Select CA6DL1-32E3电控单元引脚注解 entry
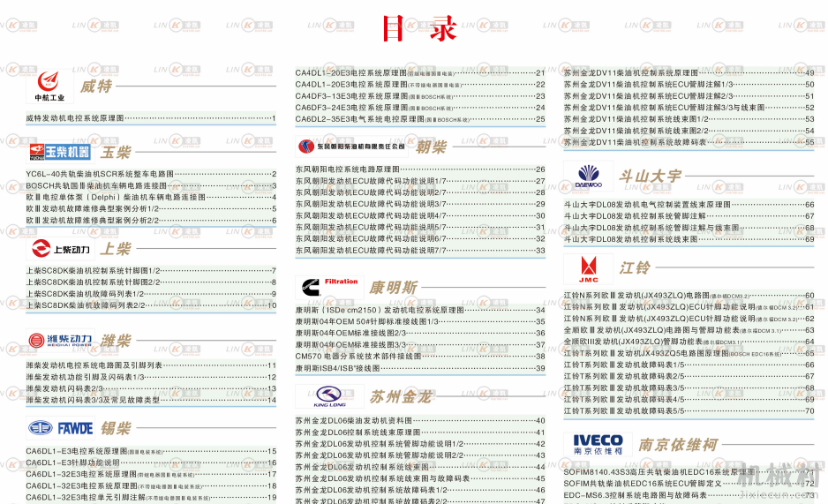Image resolution: width=828 pixels, height=504 pixels. click(x=150, y=497)
